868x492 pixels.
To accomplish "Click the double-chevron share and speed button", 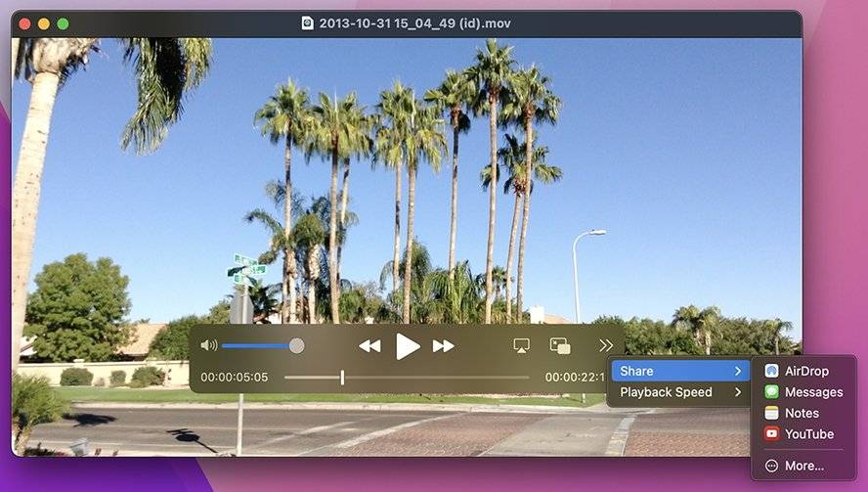I will [x=606, y=345].
